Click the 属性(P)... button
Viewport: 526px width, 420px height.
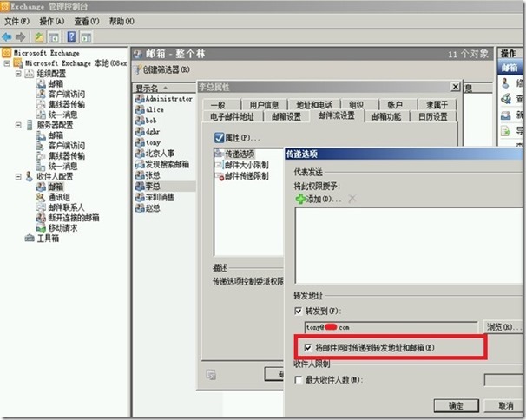coord(237,137)
